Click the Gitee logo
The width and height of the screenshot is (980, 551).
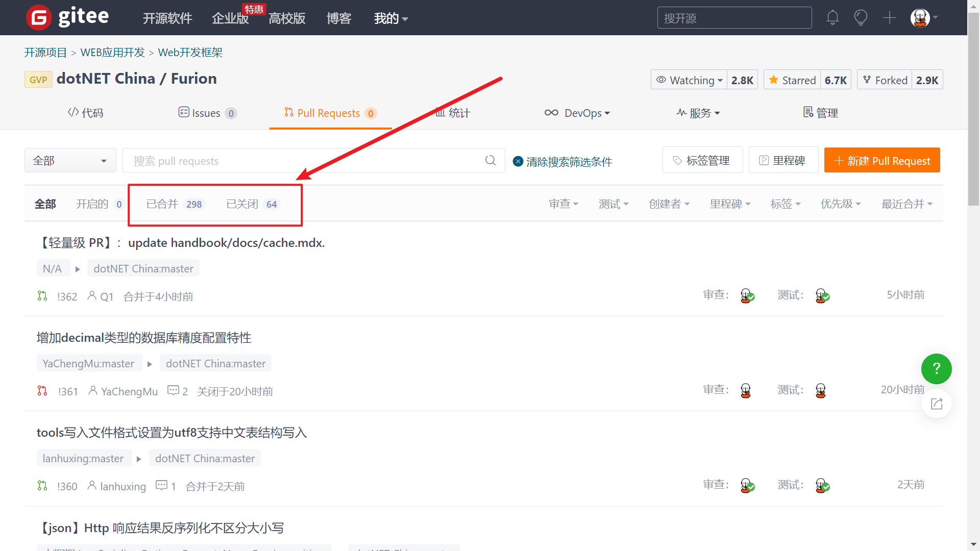point(67,17)
